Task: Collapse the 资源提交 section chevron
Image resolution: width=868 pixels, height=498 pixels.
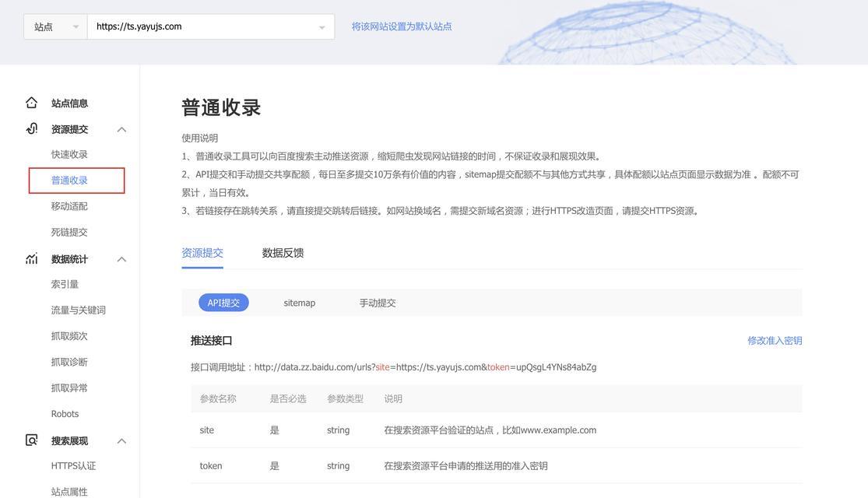Action: point(121,129)
